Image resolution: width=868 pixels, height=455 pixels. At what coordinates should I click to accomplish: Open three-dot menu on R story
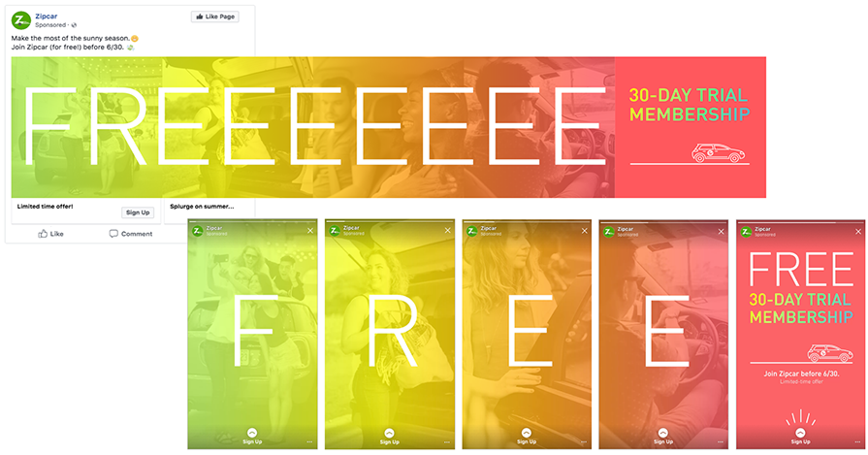point(447,441)
